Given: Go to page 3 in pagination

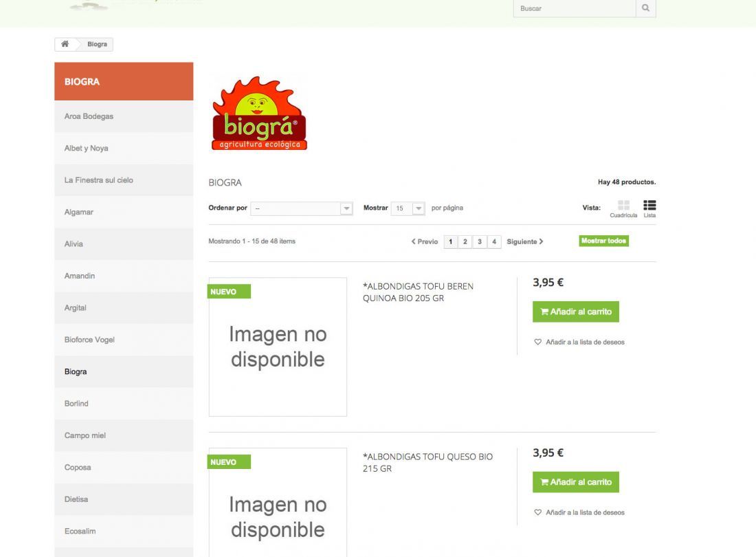Looking at the screenshot, I should pyautogui.click(x=479, y=241).
